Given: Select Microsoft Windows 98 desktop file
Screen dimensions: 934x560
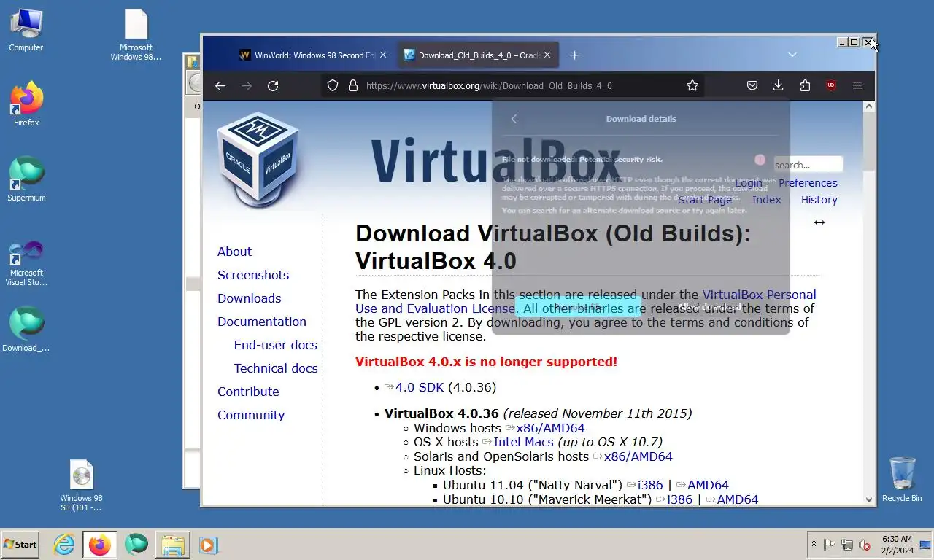Looking at the screenshot, I should (136, 35).
